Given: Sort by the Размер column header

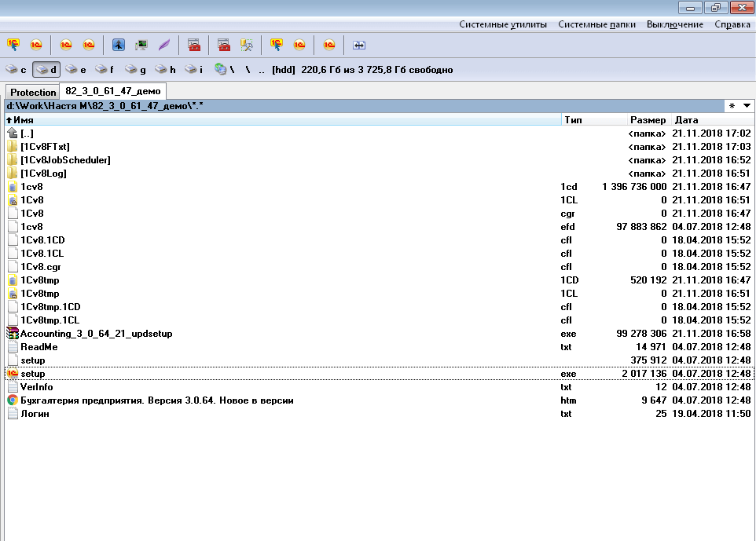Looking at the screenshot, I should coord(648,120).
